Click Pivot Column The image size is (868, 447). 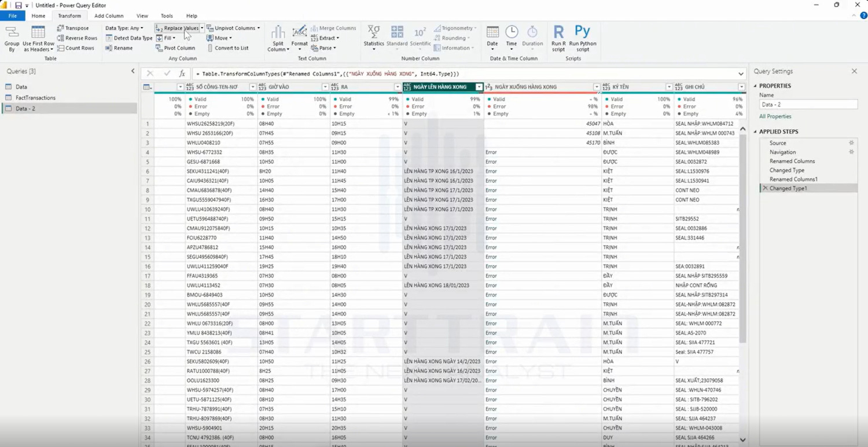tap(175, 48)
